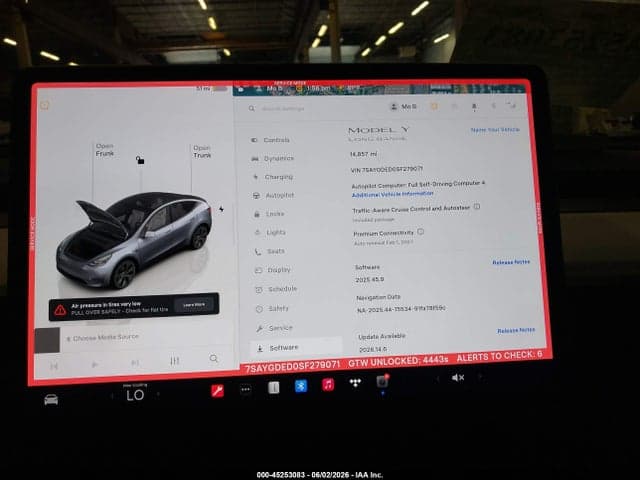Select the VIN 7SAYGDED0SF279071 text

point(387,169)
